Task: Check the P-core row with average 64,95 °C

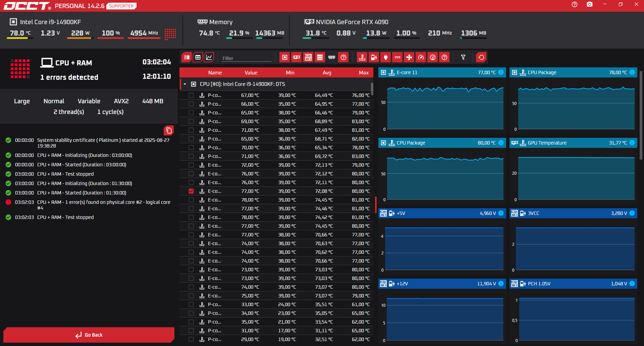Action: [x=191, y=104]
